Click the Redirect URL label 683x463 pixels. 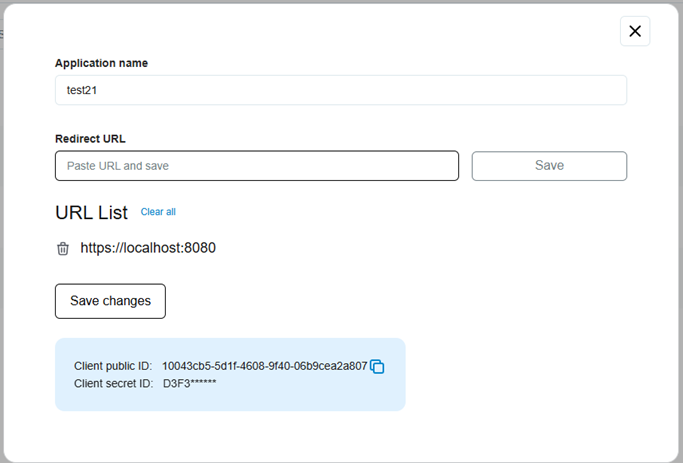click(x=90, y=139)
